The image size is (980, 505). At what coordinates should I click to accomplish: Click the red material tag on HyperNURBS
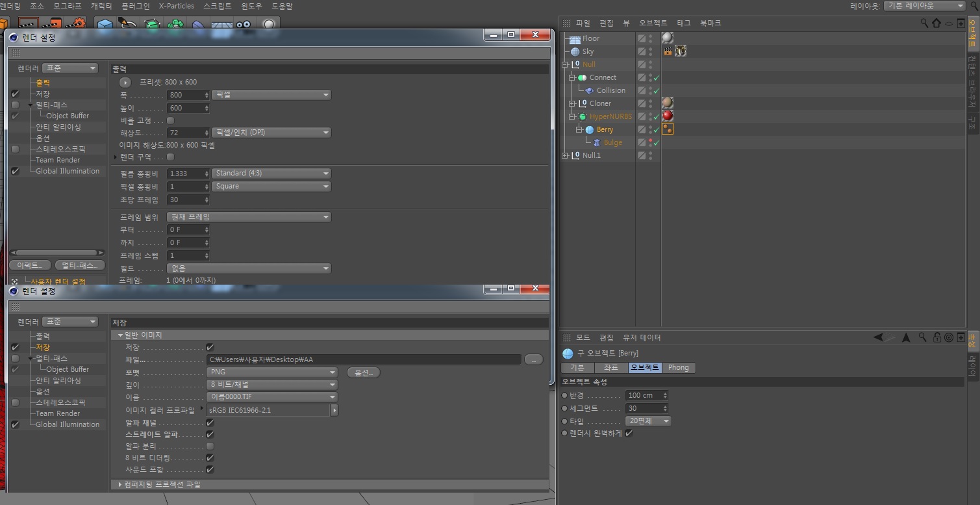click(667, 116)
